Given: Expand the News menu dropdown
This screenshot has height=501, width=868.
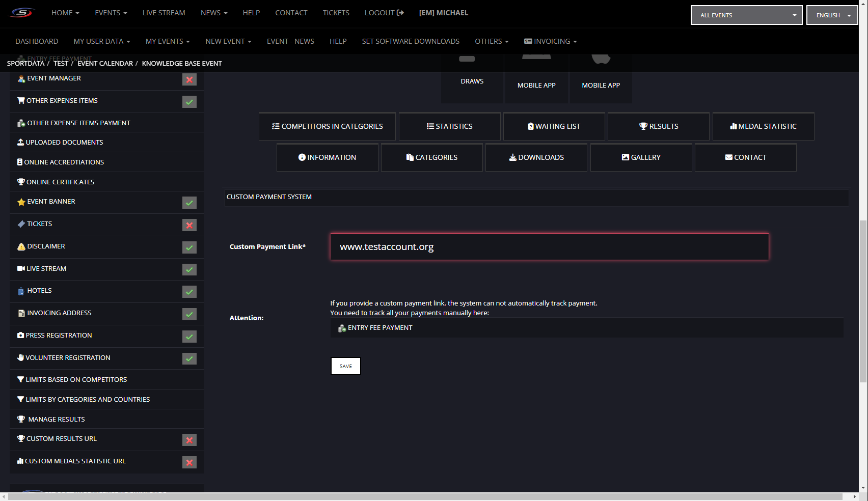Looking at the screenshot, I should (214, 13).
